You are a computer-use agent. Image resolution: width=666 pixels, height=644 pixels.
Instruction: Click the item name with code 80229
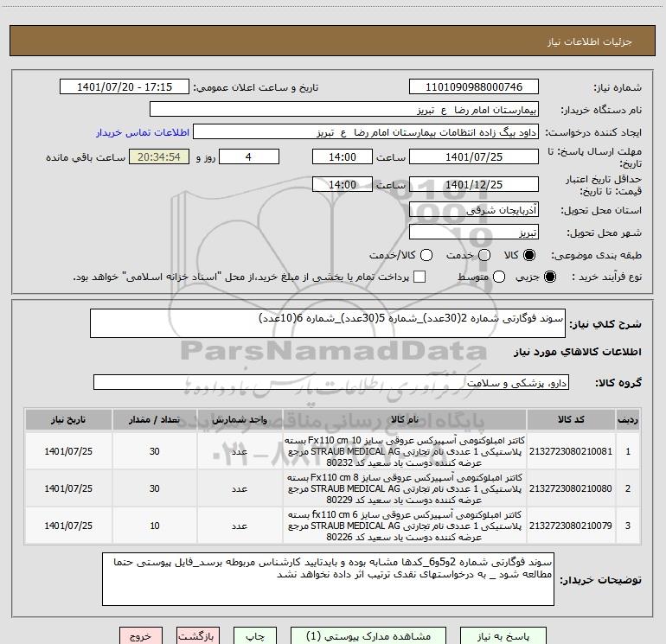(x=405, y=488)
